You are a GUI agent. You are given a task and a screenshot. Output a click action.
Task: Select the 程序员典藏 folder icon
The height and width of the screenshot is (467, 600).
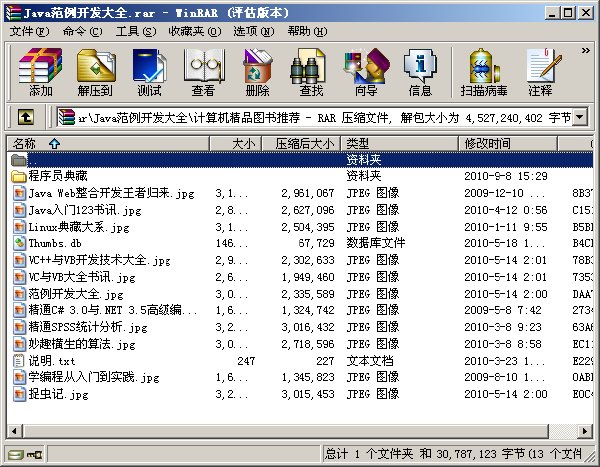tap(19, 176)
